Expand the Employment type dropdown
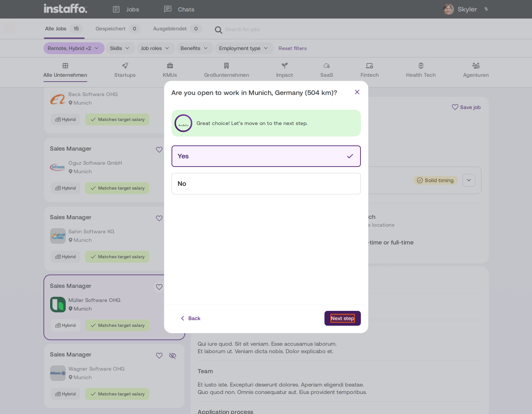532x414 pixels. point(244,48)
